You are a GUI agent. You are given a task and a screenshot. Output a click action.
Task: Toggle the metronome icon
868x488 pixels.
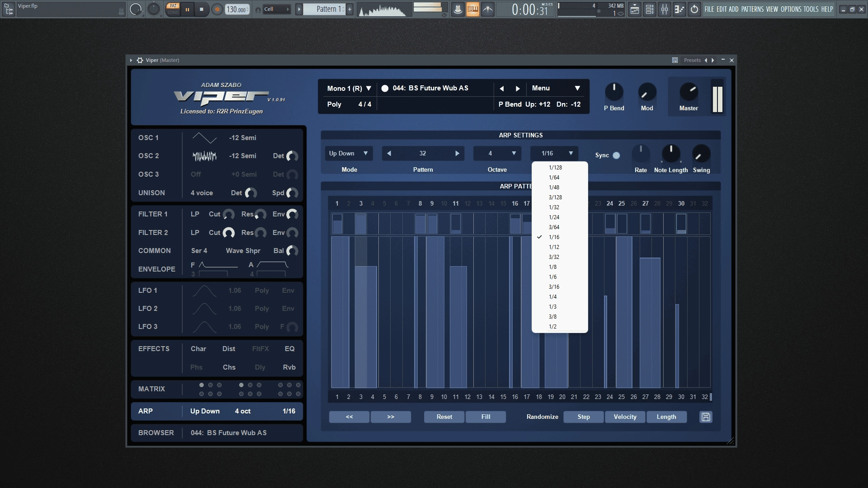click(458, 9)
